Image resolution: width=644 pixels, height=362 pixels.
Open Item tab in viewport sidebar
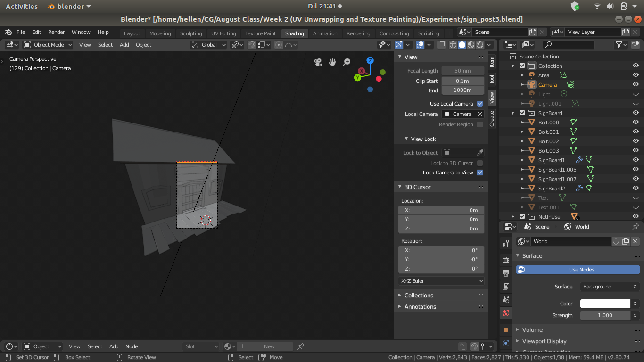click(x=492, y=62)
